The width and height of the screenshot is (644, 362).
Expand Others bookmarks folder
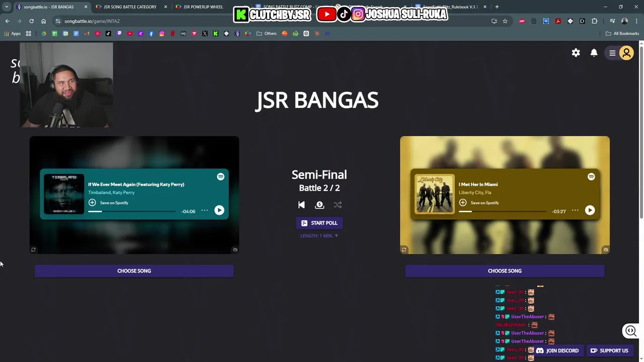click(267, 34)
